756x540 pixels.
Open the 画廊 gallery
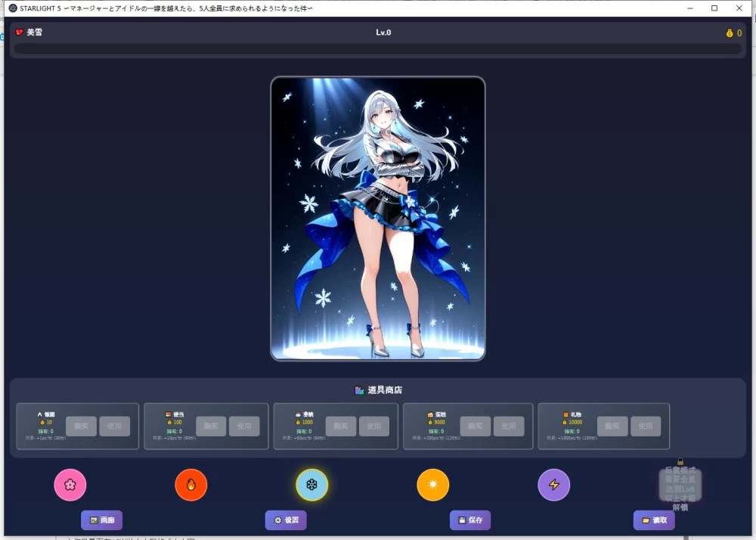[102, 520]
